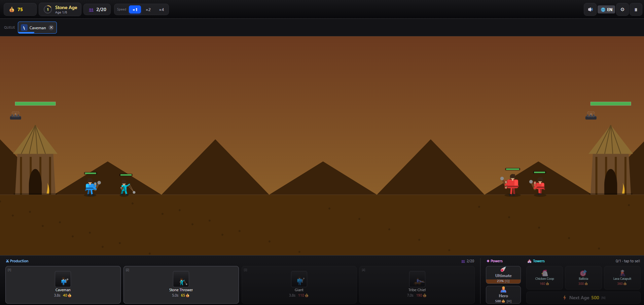This screenshot has width=644, height=305.
Task: Build the Lava Catapult tower
Action: click(x=622, y=278)
